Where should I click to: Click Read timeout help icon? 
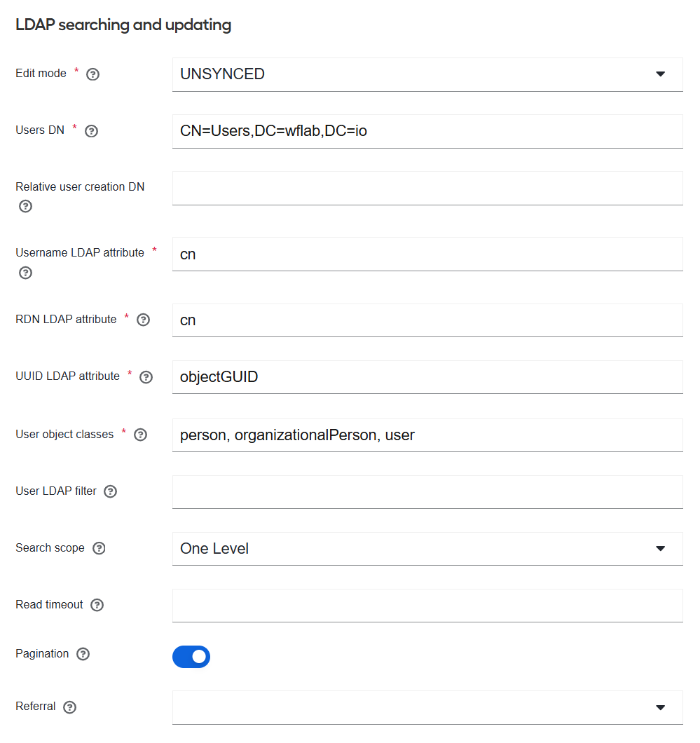point(97,605)
